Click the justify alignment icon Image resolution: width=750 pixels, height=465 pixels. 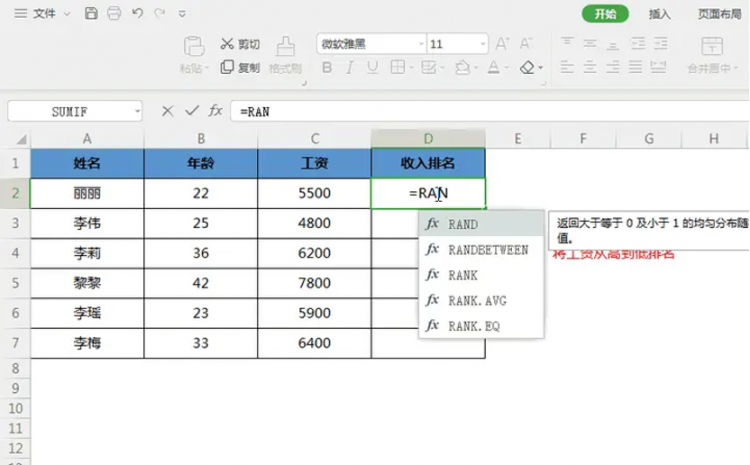pos(635,67)
